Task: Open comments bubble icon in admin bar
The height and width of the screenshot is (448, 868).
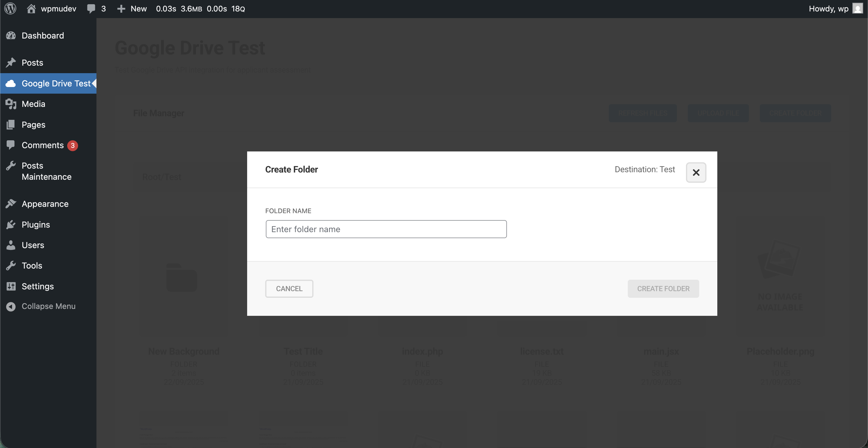Action: (x=91, y=9)
